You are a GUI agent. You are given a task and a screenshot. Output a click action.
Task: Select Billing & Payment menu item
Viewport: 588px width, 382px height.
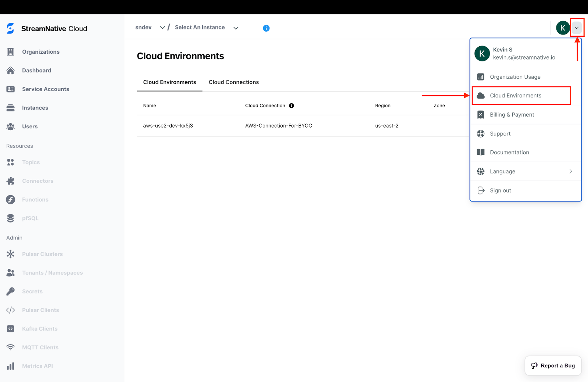point(512,115)
